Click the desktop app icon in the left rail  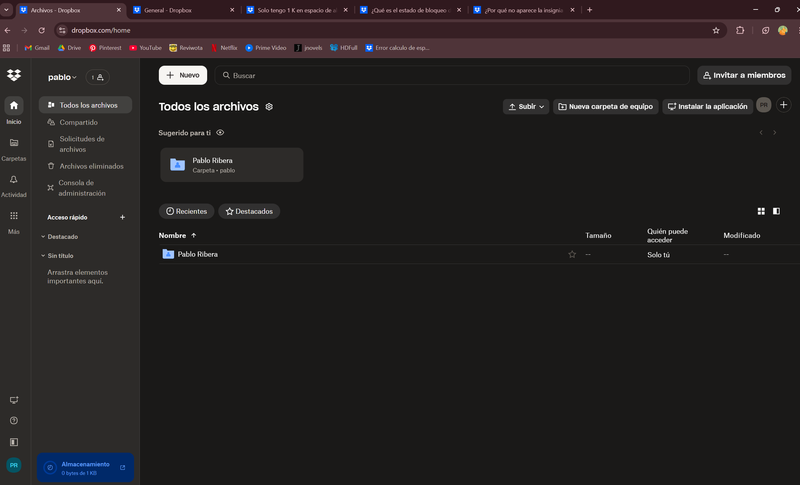click(14, 400)
